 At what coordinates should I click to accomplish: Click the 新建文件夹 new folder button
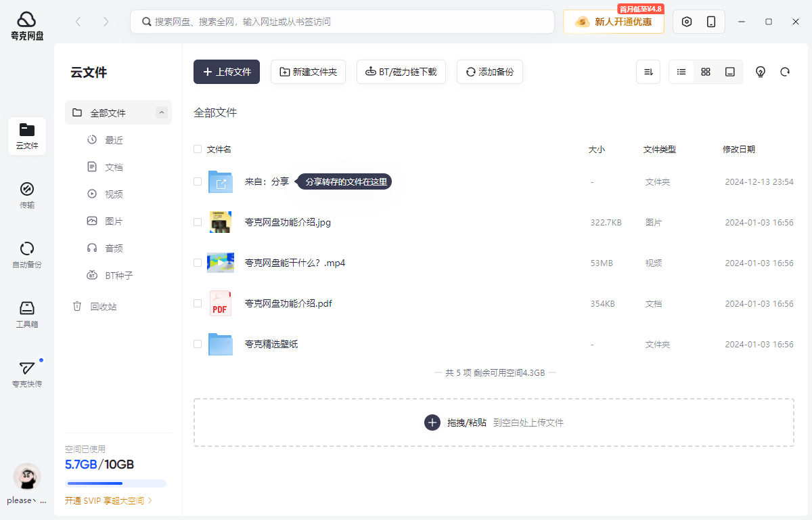308,72
